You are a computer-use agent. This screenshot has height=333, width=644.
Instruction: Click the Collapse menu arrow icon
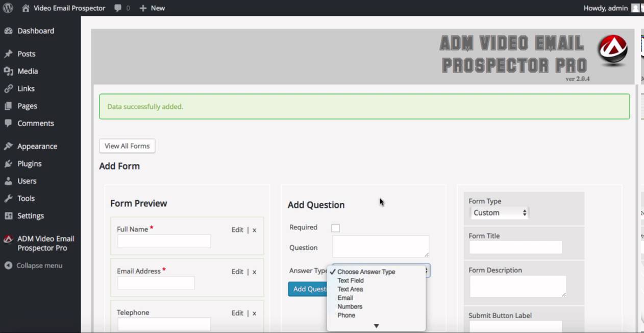(8, 266)
